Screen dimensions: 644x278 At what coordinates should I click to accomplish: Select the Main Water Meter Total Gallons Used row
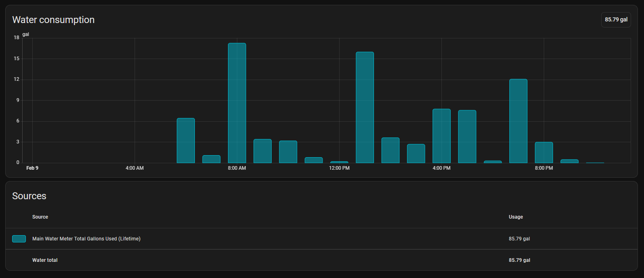(321, 239)
